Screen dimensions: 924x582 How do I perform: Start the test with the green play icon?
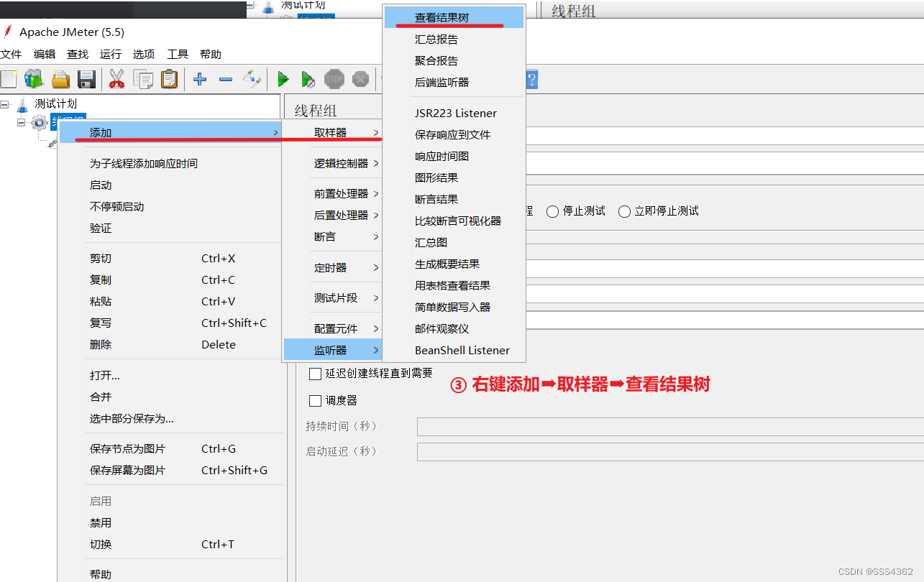coord(283,79)
